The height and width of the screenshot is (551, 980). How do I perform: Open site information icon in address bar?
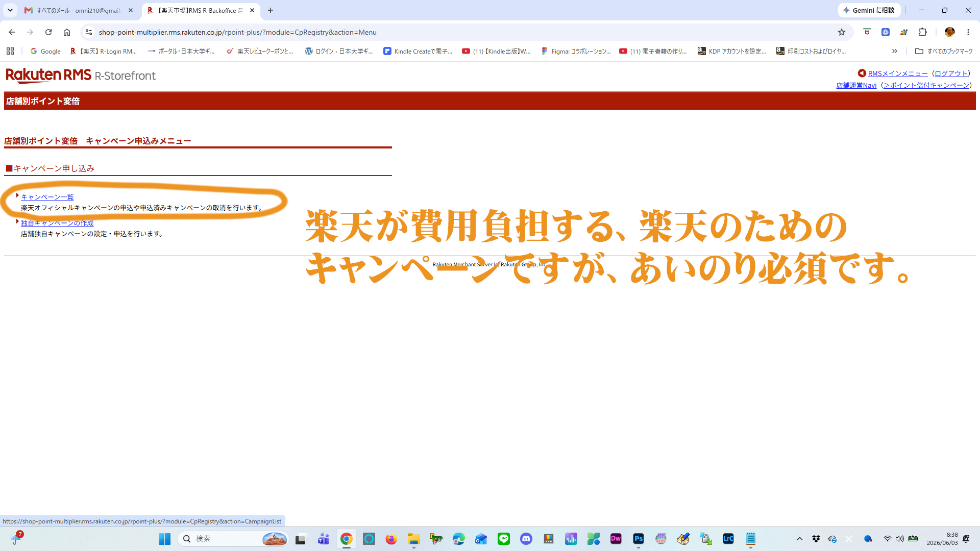[x=89, y=32]
